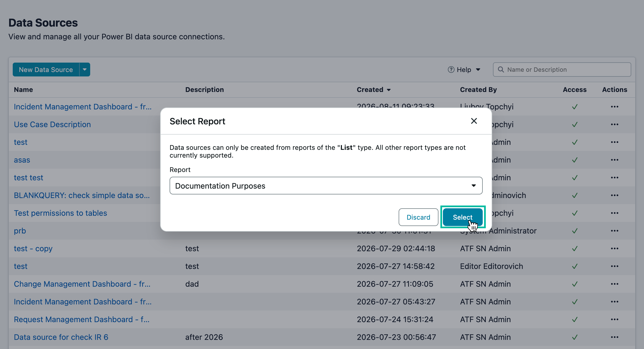
Task: Click the Select button in dialog
Action: (x=463, y=217)
